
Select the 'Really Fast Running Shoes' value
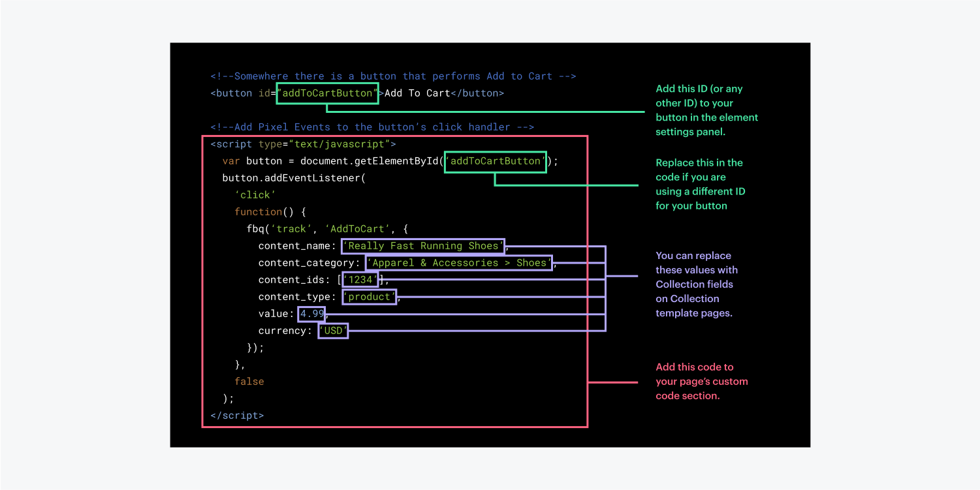point(423,246)
